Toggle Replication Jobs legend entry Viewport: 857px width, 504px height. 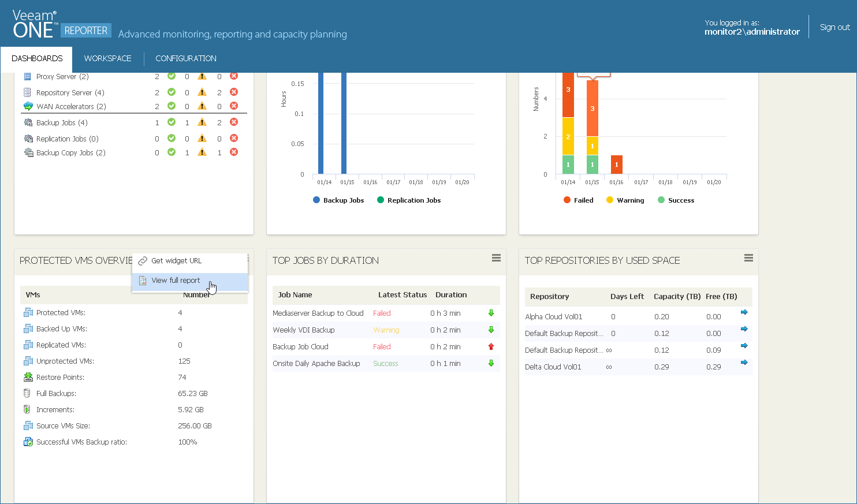tap(409, 200)
